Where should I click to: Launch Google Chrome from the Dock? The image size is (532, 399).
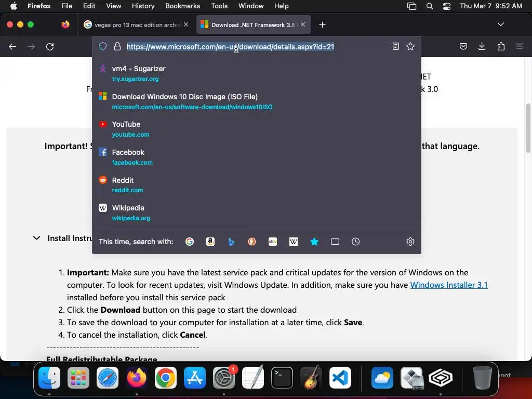tap(166, 378)
